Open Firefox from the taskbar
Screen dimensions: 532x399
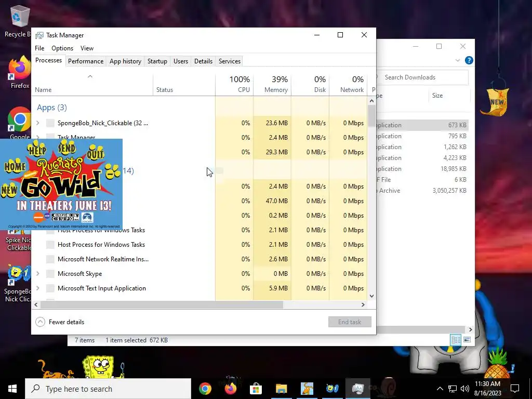coord(230,389)
